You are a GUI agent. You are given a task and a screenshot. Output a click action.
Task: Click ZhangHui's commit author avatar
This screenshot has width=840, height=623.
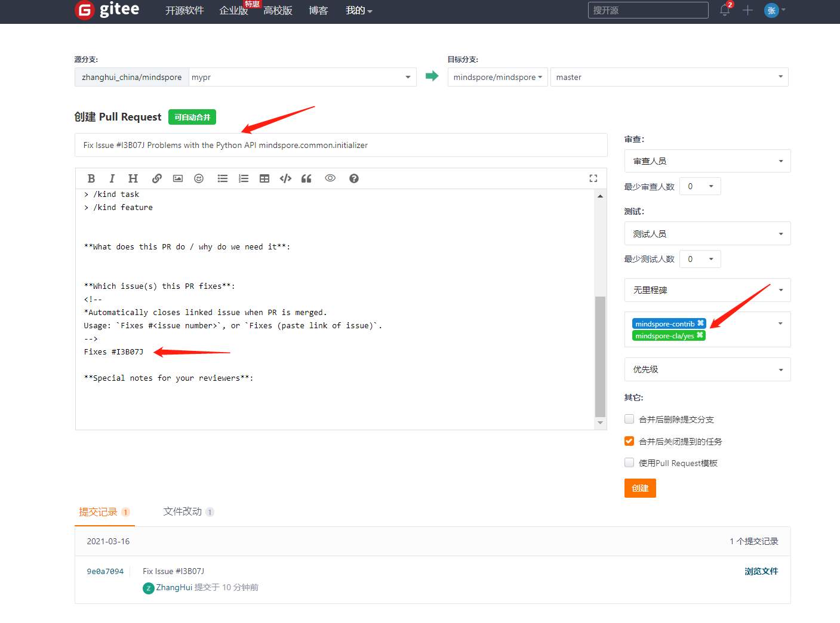(x=149, y=588)
